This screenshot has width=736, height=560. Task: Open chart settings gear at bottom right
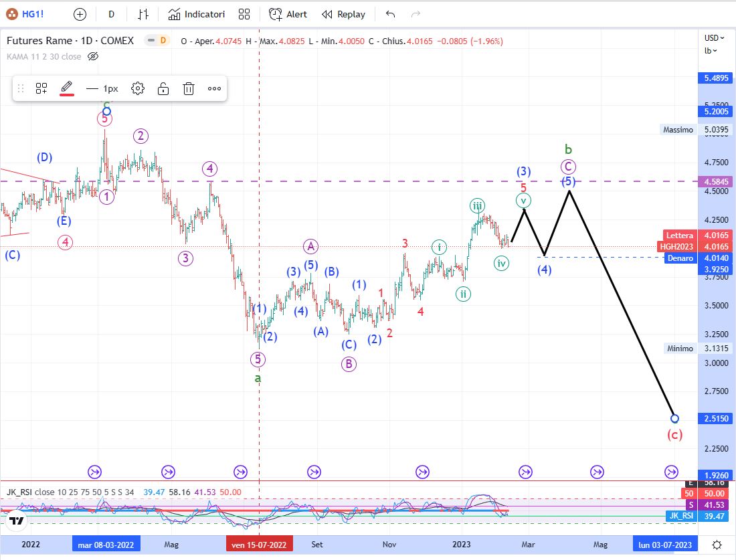pos(717,545)
